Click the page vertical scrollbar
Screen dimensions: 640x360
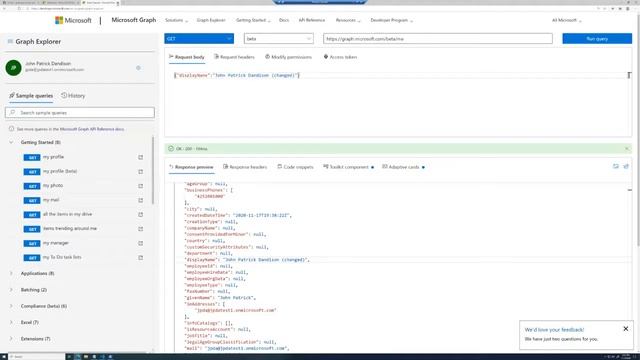tap(638, 131)
